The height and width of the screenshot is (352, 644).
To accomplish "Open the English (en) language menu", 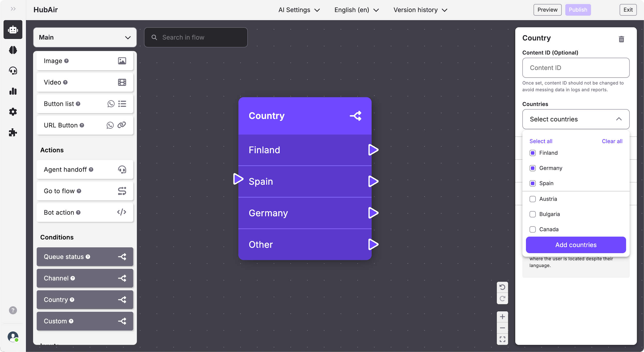I will tap(356, 10).
